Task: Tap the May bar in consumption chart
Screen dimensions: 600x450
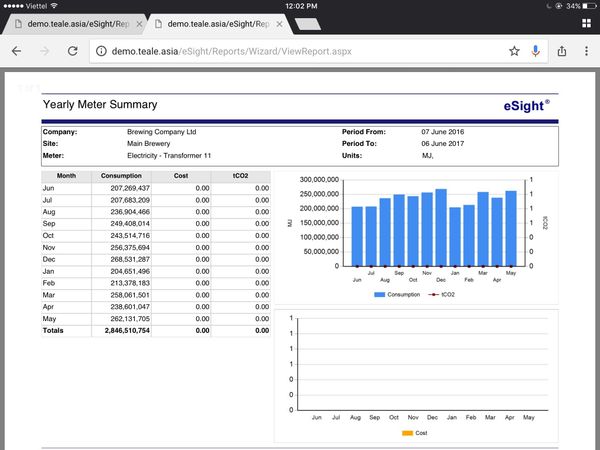Action: pos(511,228)
